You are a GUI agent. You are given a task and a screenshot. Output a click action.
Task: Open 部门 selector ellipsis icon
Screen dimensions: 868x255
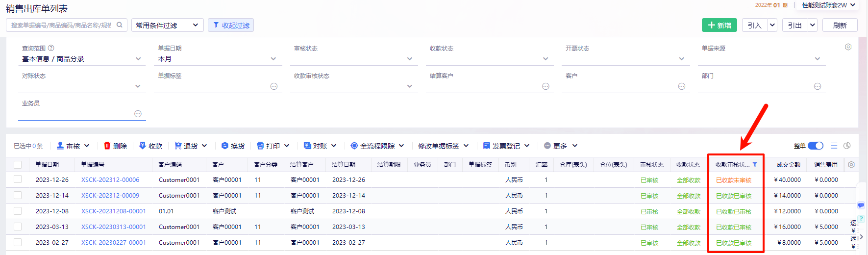coord(818,86)
